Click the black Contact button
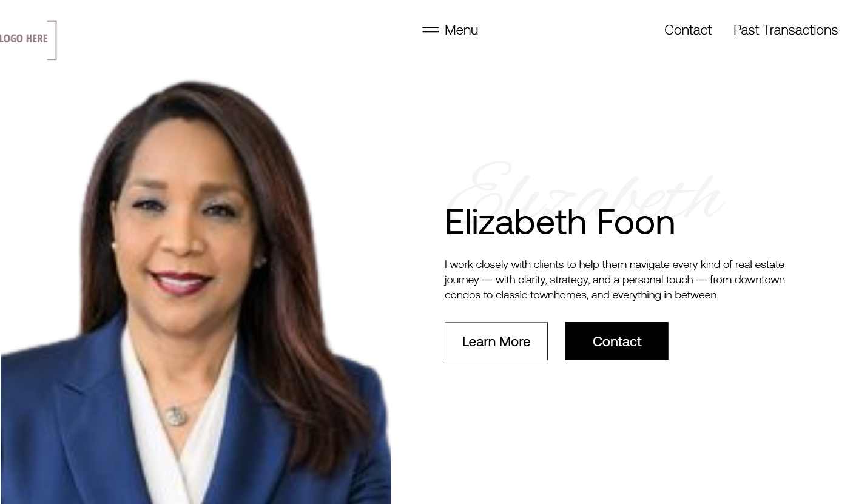856x504 pixels. pyautogui.click(x=616, y=341)
